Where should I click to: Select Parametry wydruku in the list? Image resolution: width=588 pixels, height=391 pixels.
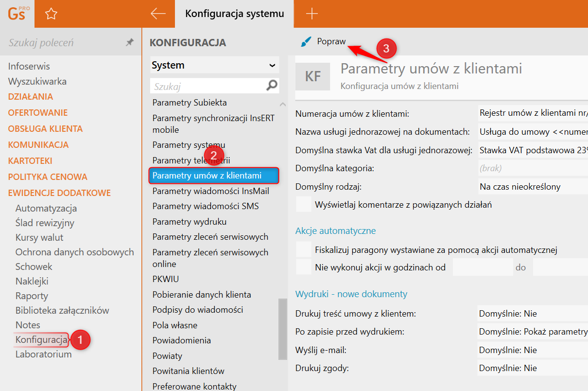(190, 222)
